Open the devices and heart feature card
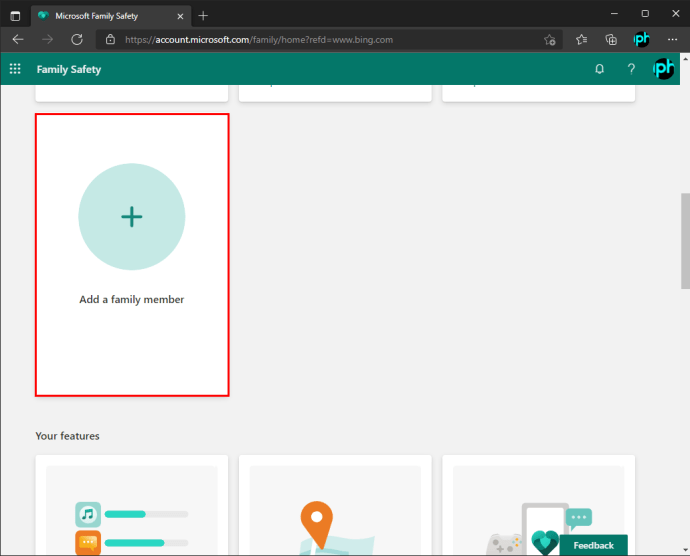 pos(538,505)
